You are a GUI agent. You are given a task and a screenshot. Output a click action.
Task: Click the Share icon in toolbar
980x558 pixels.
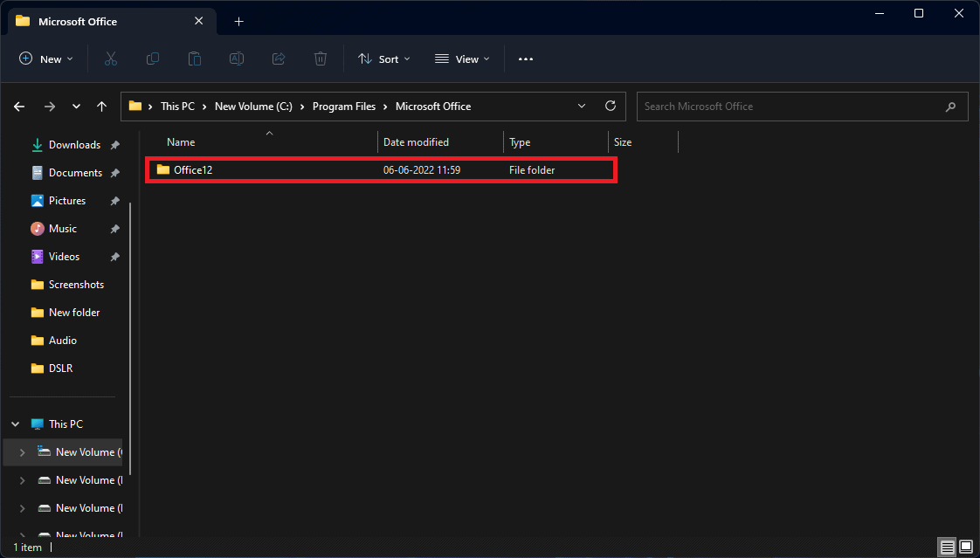click(x=279, y=59)
